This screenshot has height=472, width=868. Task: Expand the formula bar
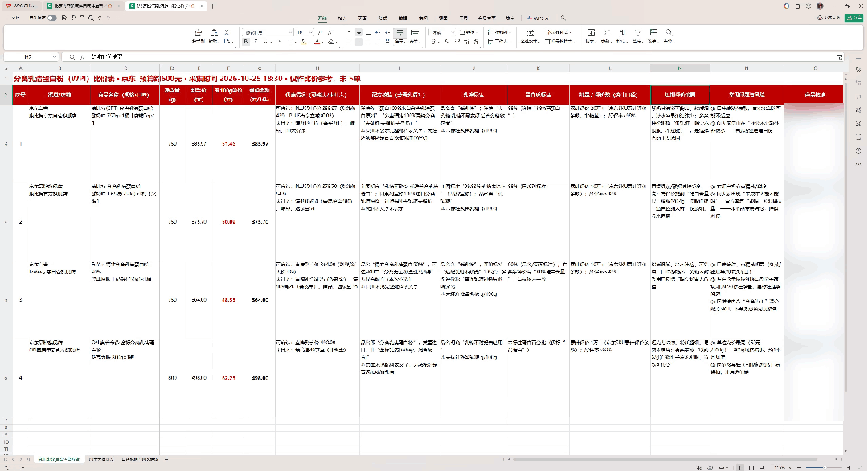(839, 56)
